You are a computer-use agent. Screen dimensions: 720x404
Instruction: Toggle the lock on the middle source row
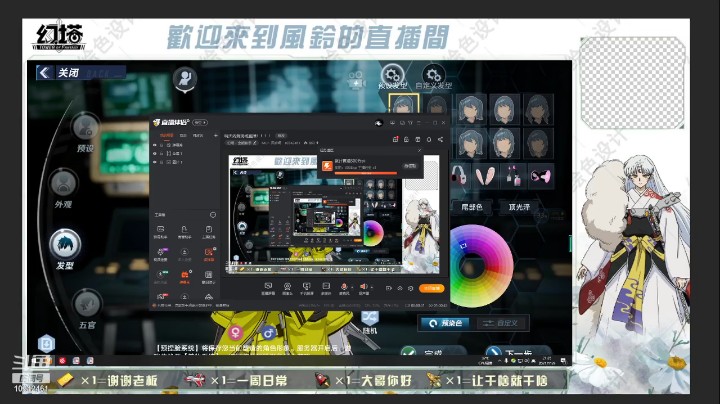[162, 153]
